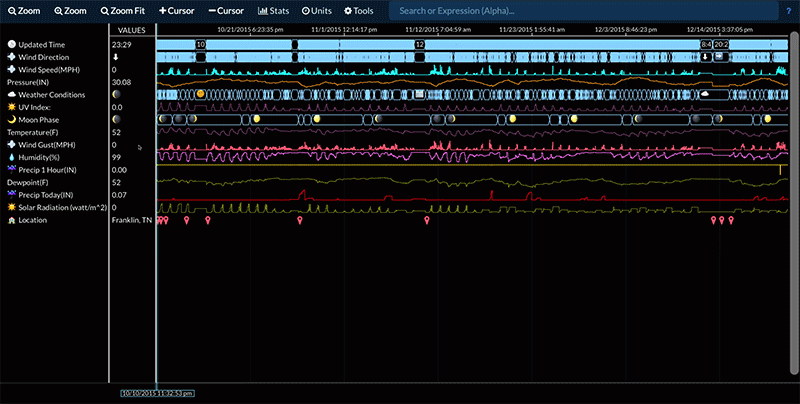This screenshot has height=404, width=800.
Task: Select the Wind Direction signal icon
Action: tap(11, 57)
